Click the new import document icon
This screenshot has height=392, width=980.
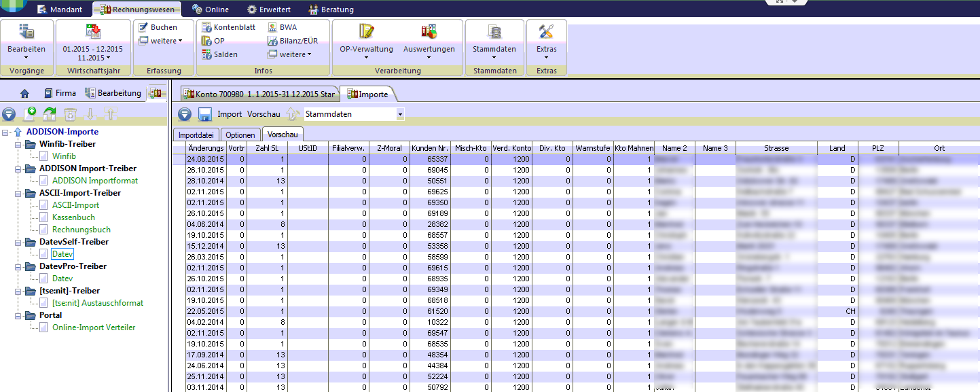[29, 114]
